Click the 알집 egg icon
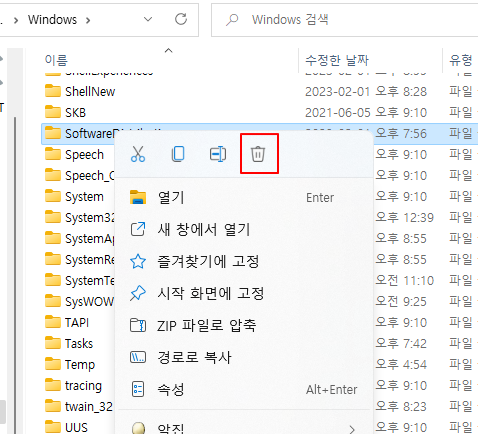Viewport: 478px width, 434px height. point(138,428)
